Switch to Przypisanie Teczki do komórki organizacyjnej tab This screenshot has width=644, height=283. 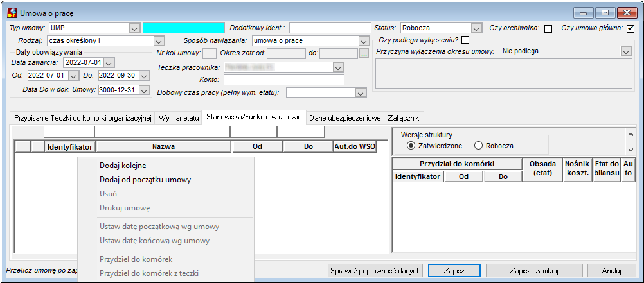click(84, 118)
